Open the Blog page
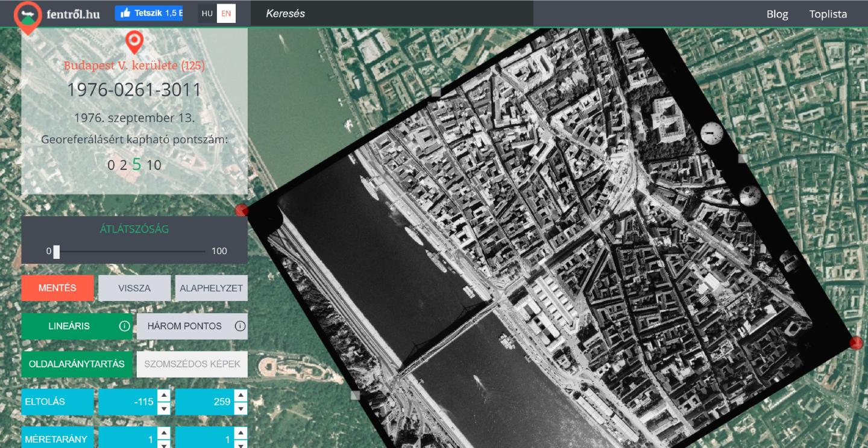This screenshot has width=868, height=448. pos(777,14)
